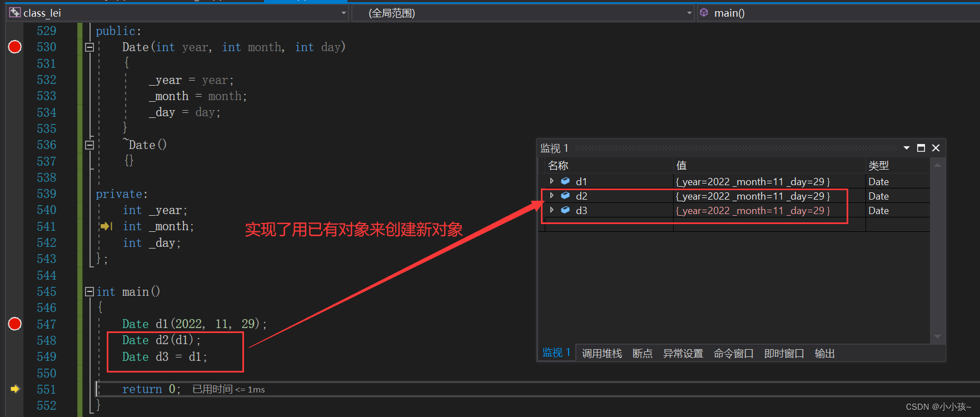Image resolution: width=980 pixels, height=417 pixels.
Task: Collapse the Date constructor at line 530
Action: pyautogui.click(x=89, y=47)
